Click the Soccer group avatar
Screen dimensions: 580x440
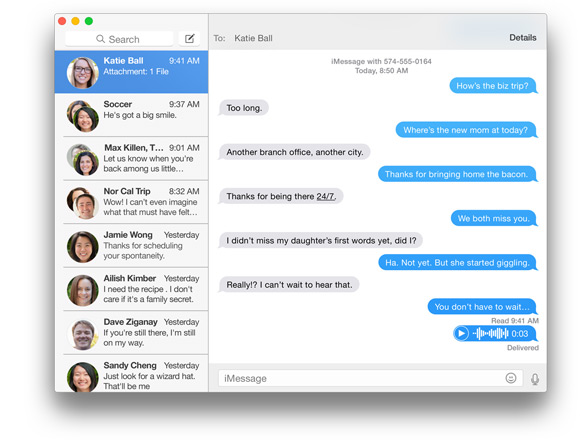point(82,116)
